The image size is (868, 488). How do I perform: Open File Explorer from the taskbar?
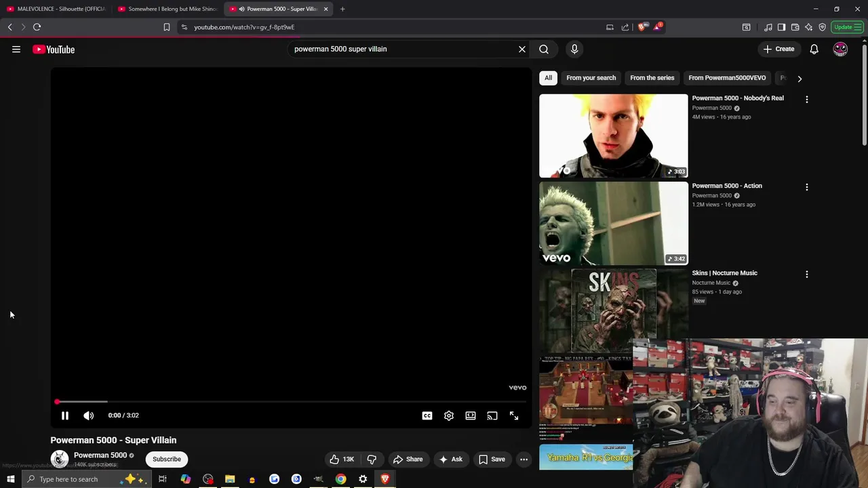(230, 479)
